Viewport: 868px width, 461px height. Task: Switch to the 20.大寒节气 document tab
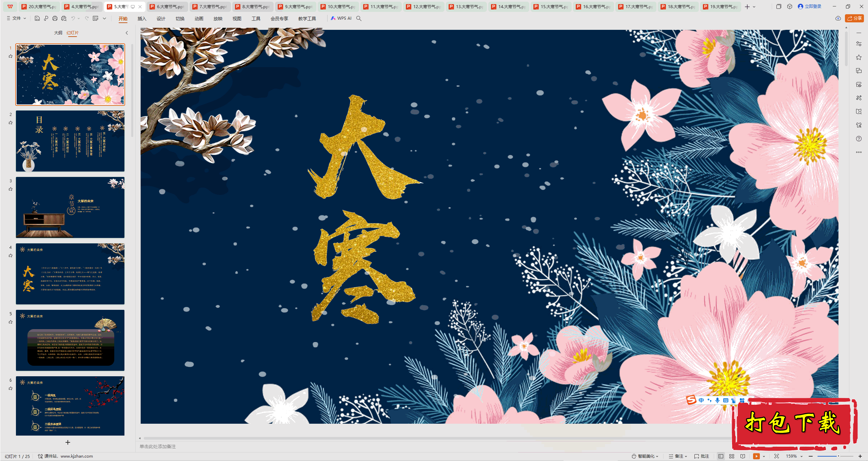tap(39, 7)
